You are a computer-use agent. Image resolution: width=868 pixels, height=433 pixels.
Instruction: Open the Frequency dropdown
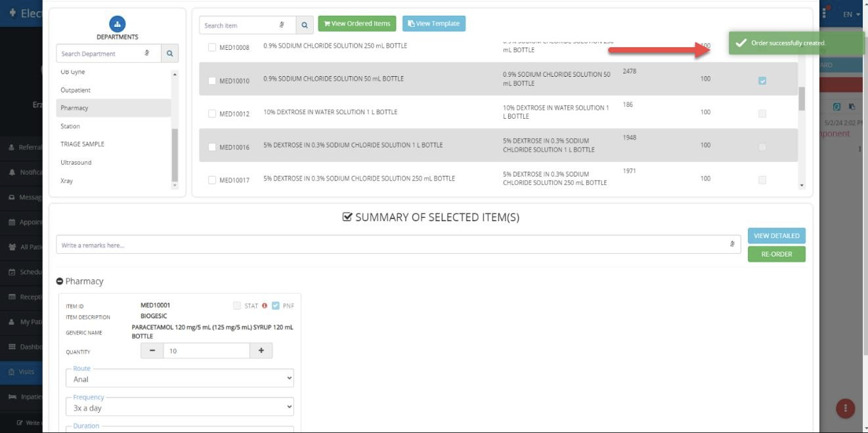tap(180, 407)
